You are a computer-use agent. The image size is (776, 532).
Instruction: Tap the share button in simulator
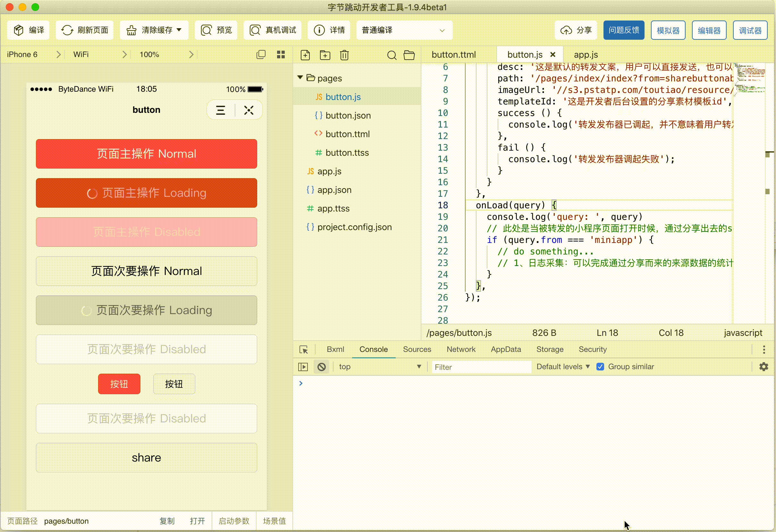(147, 458)
